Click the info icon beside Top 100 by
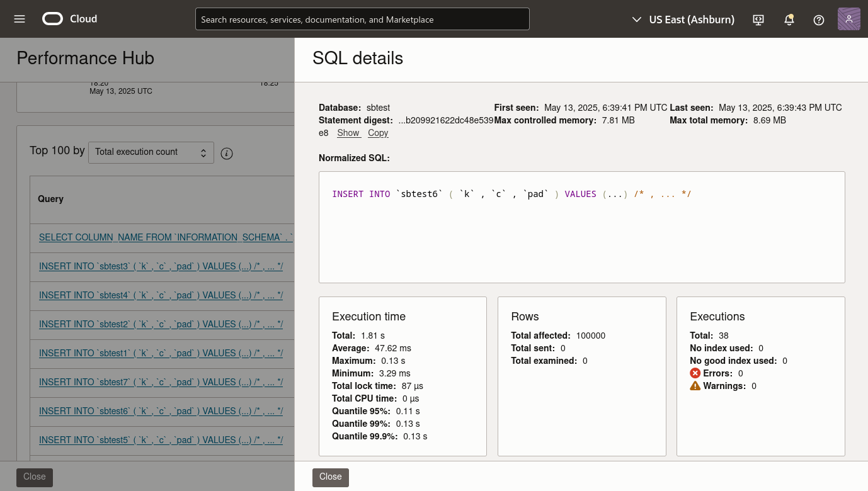The width and height of the screenshot is (868, 491). [227, 153]
